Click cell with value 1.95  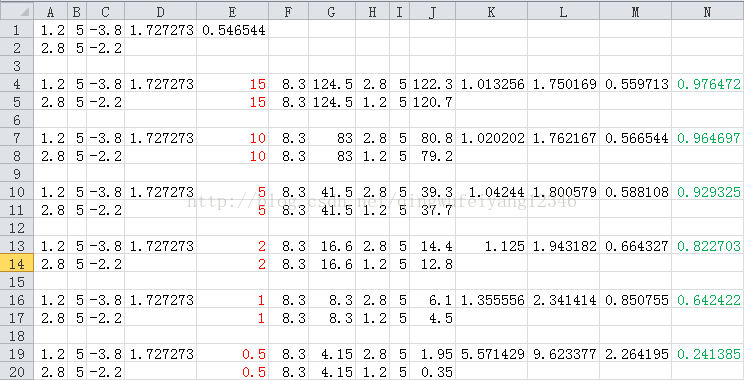pos(432,353)
